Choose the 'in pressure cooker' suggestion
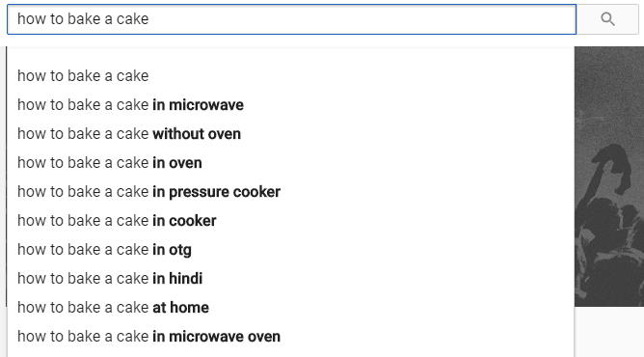644x357 pixels. pos(290,192)
